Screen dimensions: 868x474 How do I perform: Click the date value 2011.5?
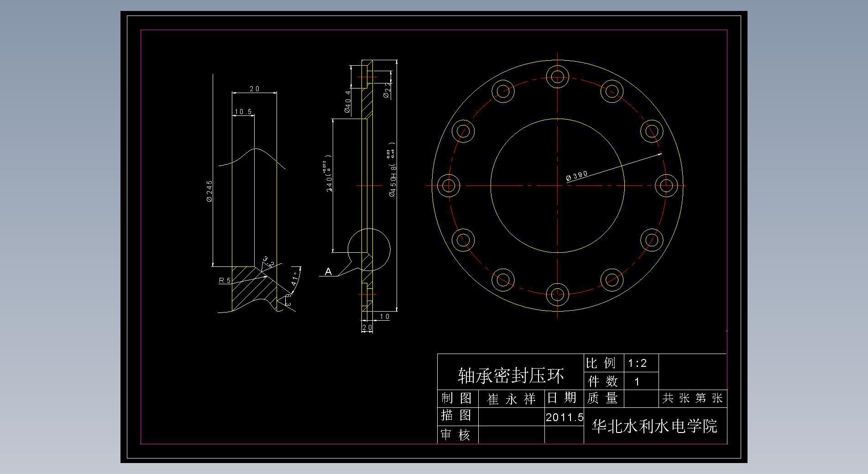(x=565, y=417)
